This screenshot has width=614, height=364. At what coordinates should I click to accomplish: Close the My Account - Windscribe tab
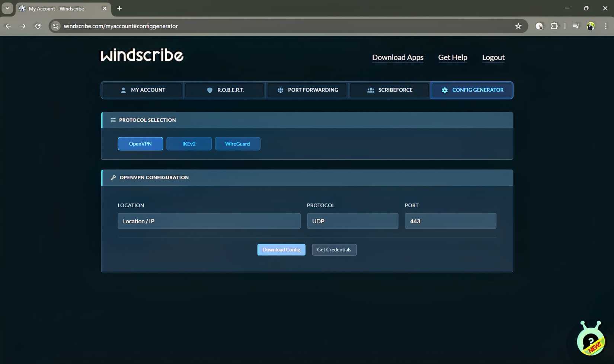tap(105, 8)
